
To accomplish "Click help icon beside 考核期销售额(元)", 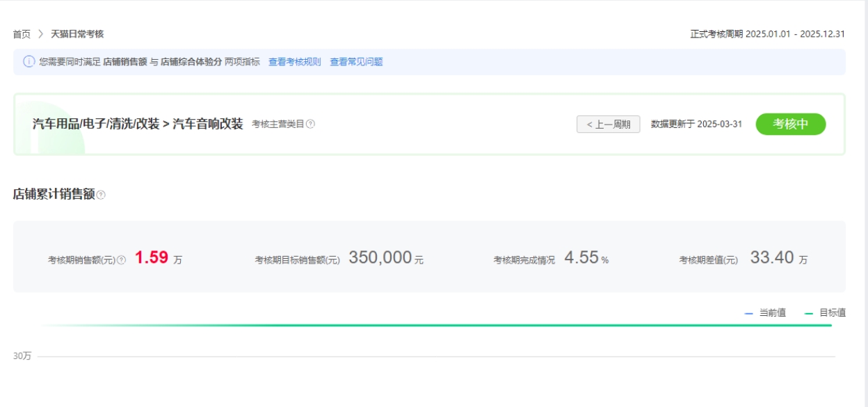I will tap(121, 260).
